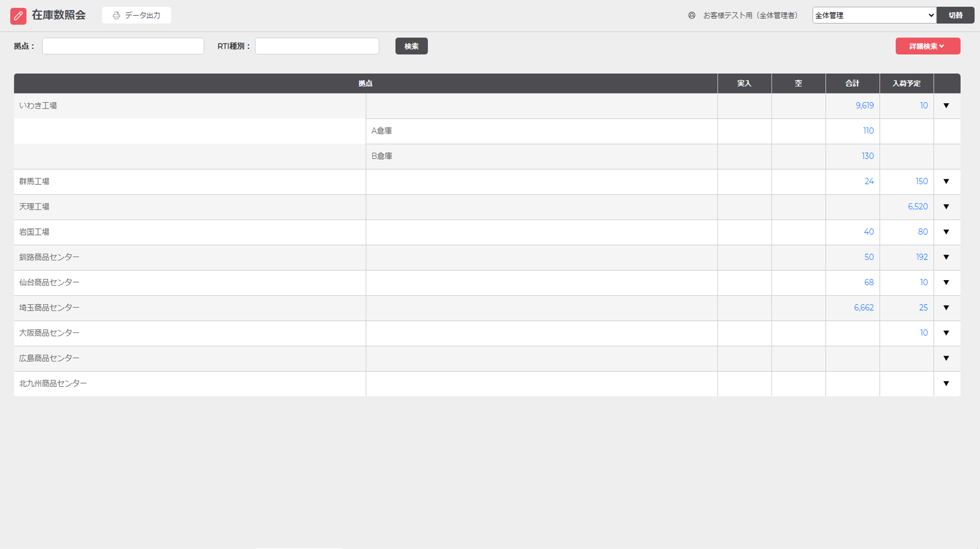Open the 6,520 incoming link for 天理工場
Viewport: 980px width, 549px height.
click(917, 206)
